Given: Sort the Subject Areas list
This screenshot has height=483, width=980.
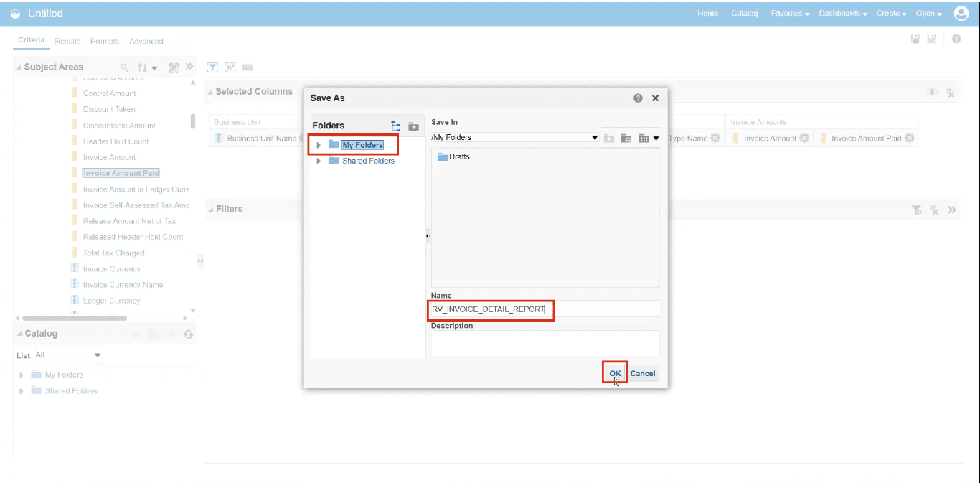Looking at the screenshot, I should [x=143, y=67].
